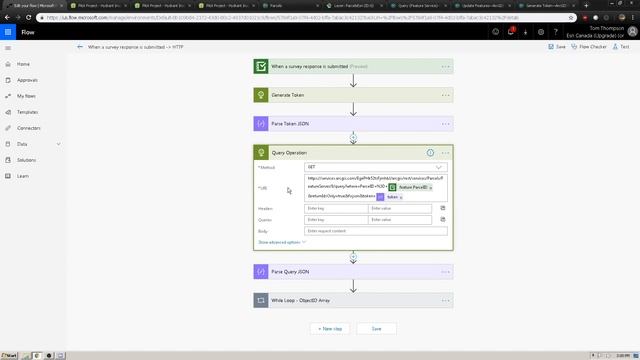Open Connectors in sidebar

29,128
